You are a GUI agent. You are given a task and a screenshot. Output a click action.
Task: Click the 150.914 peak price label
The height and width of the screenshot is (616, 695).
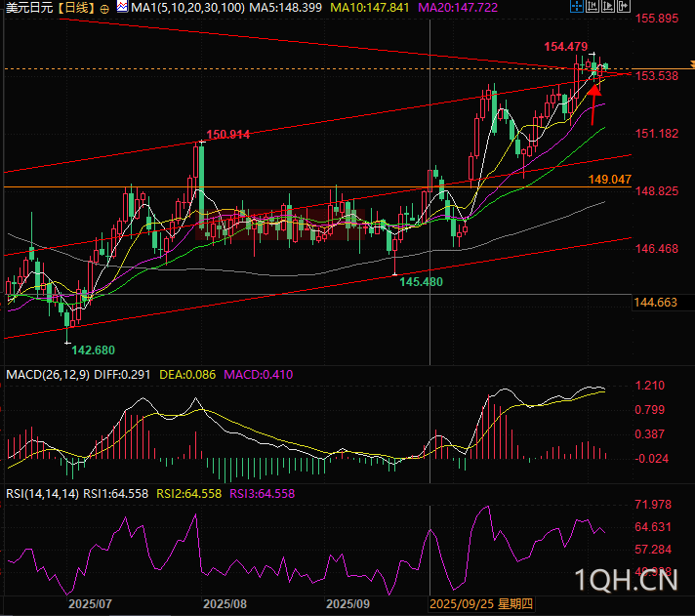coord(228,134)
